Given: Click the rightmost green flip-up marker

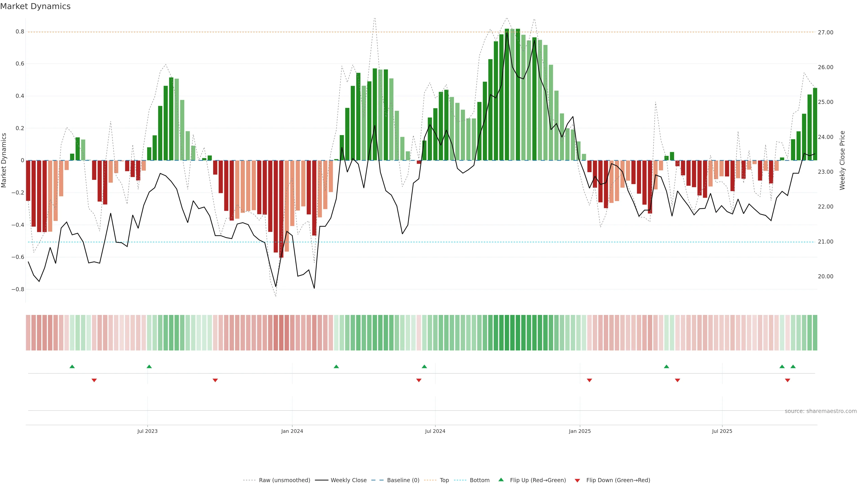Looking at the screenshot, I should [x=793, y=366].
